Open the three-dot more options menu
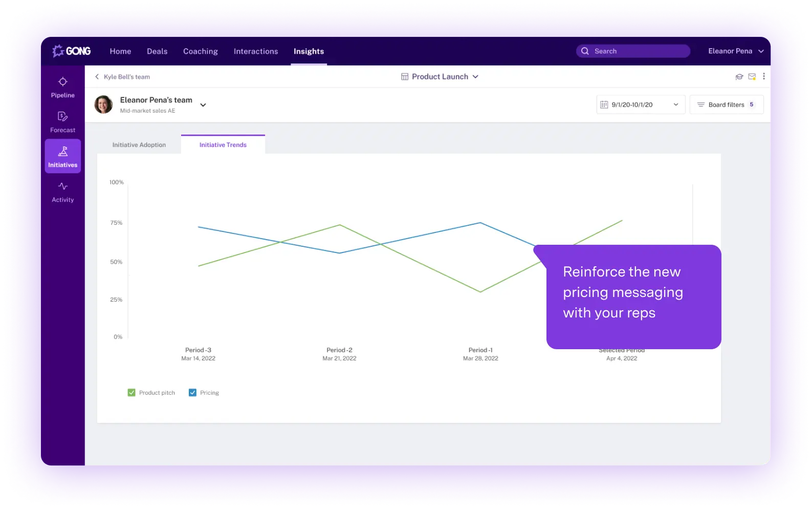Viewport: 812px width, 511px height. pyautogui.click(x=763, y=76)
